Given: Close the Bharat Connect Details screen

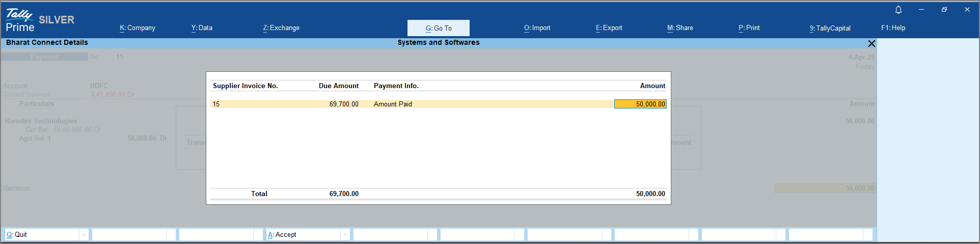Looking at the screenshot, I should (872, 44).
